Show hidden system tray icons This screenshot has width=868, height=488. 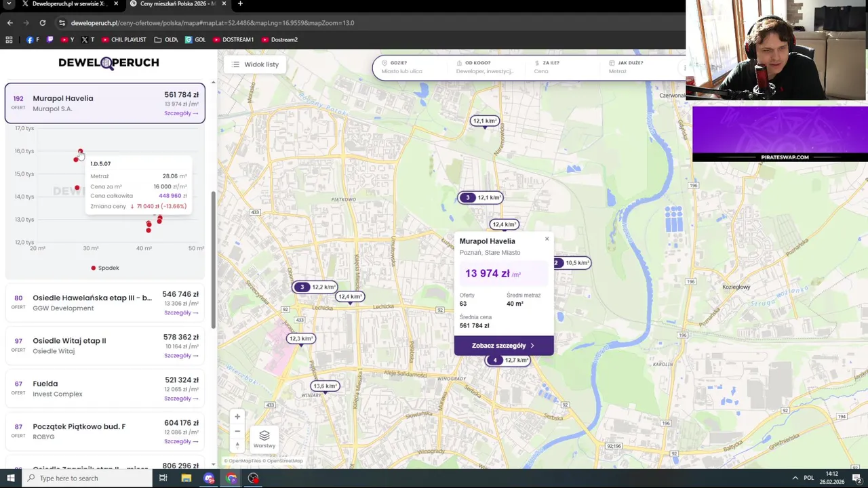pos(795,479)
